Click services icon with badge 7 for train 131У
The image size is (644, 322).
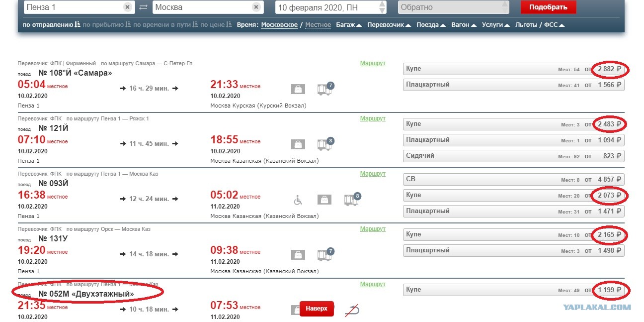click(x=325, y=254)
